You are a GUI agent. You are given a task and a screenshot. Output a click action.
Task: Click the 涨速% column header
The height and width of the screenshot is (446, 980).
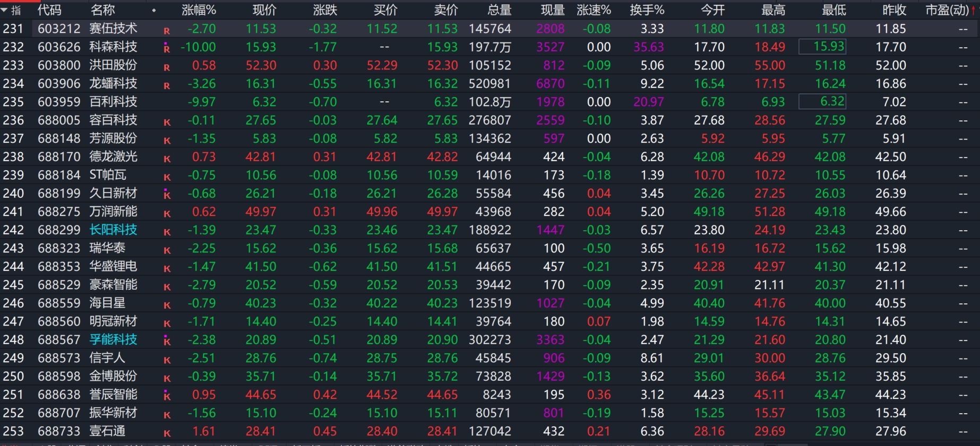pos(594,10)
